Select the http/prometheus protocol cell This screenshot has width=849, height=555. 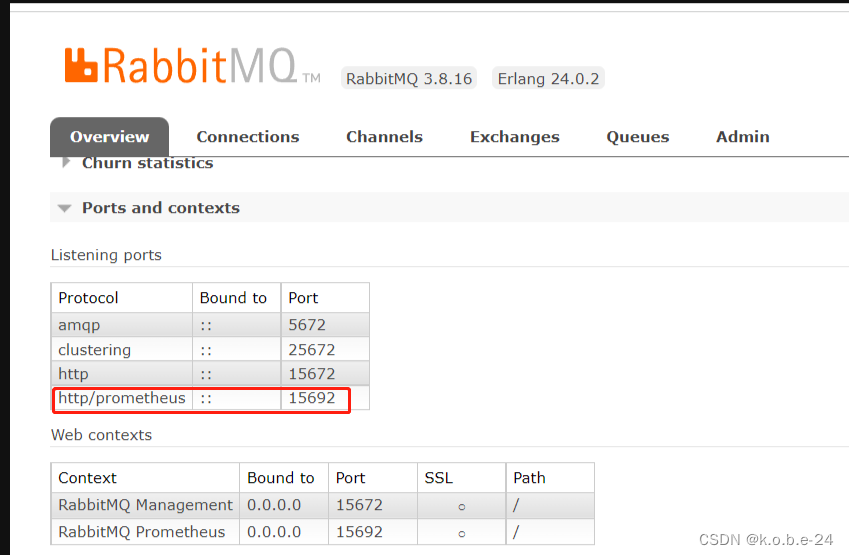pos(122,398)
